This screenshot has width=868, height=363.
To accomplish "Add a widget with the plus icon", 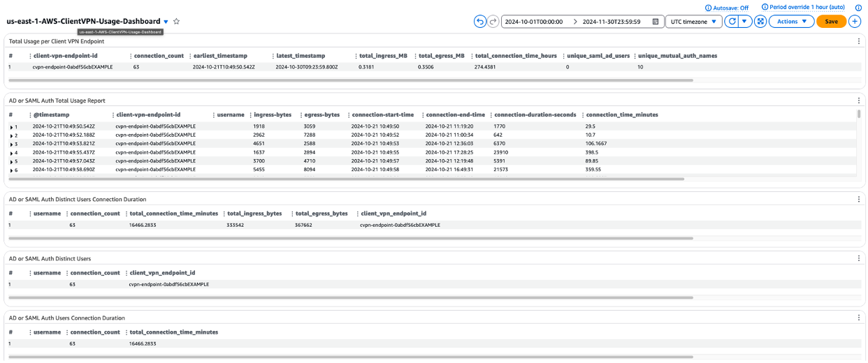I will pyautogui.click(x=855, y=22).
